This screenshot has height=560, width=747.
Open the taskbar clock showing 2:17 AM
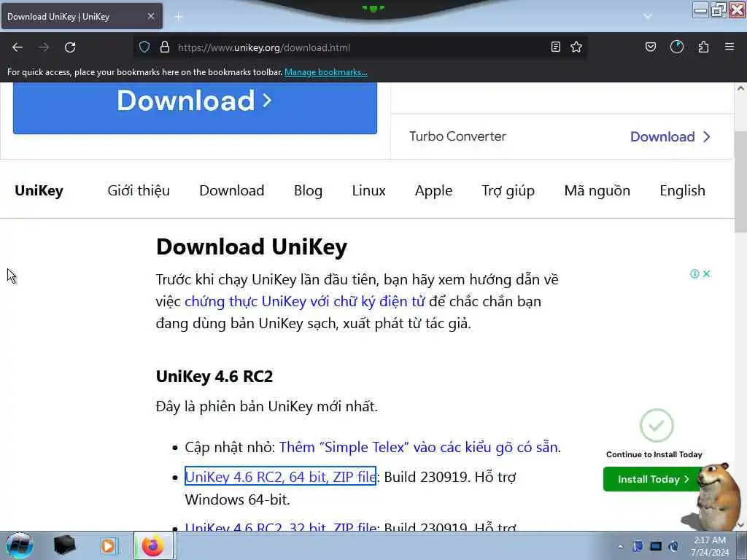pyautogui.click(x=710, y=546)
